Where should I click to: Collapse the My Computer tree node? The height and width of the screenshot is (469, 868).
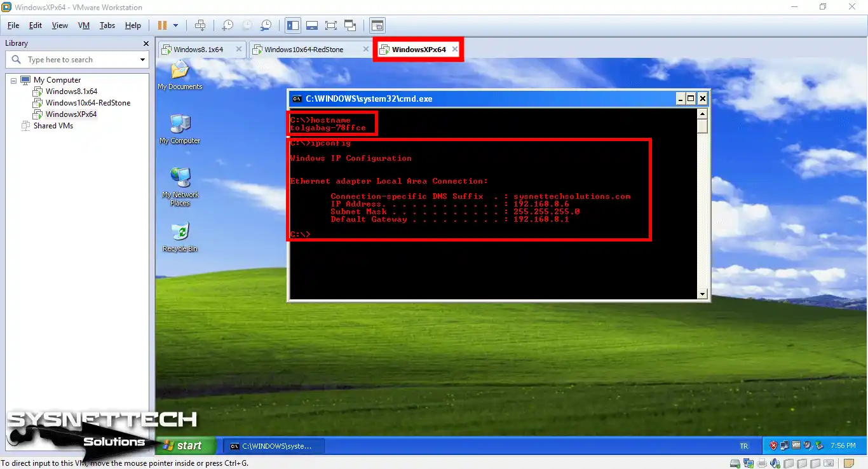[13, 79]
